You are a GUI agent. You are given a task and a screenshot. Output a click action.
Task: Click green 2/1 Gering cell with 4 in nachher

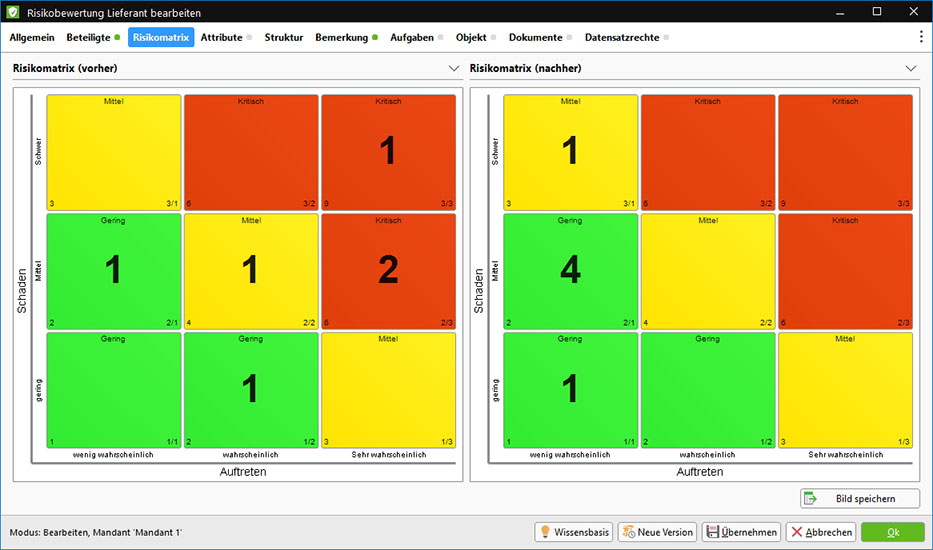pyautogui.click(x=570, y=270)
